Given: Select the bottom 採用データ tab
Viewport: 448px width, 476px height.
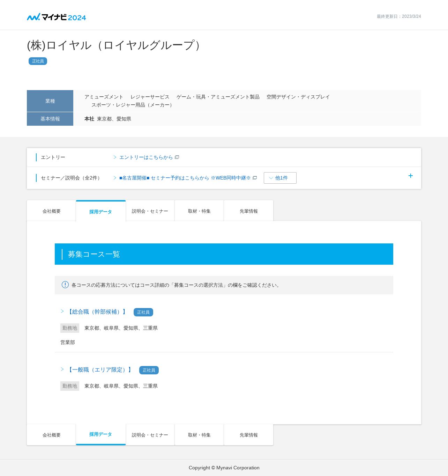Looking at the screenshot, I should click(x=101, y=434).
